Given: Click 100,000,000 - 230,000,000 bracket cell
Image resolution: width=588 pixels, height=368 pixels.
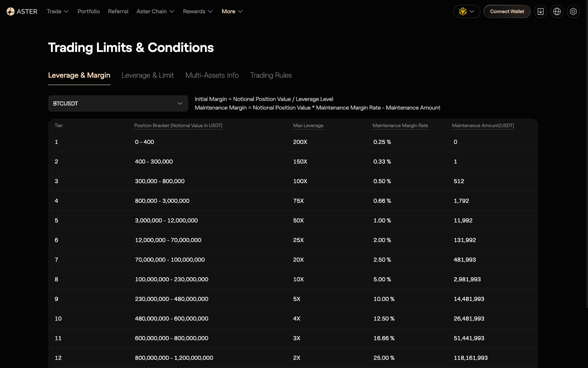Looking at the screenshot, I should pyautogui.click(x=171, y=279).
